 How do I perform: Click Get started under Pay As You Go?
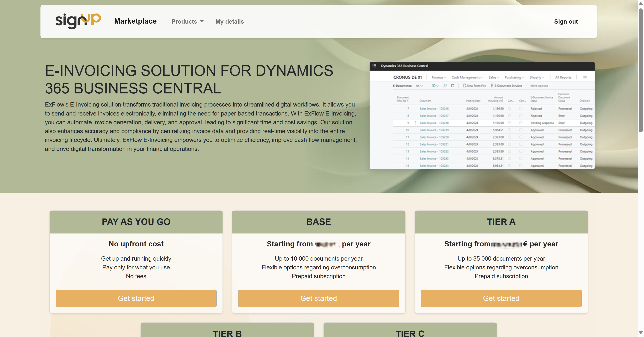(136, 298)
